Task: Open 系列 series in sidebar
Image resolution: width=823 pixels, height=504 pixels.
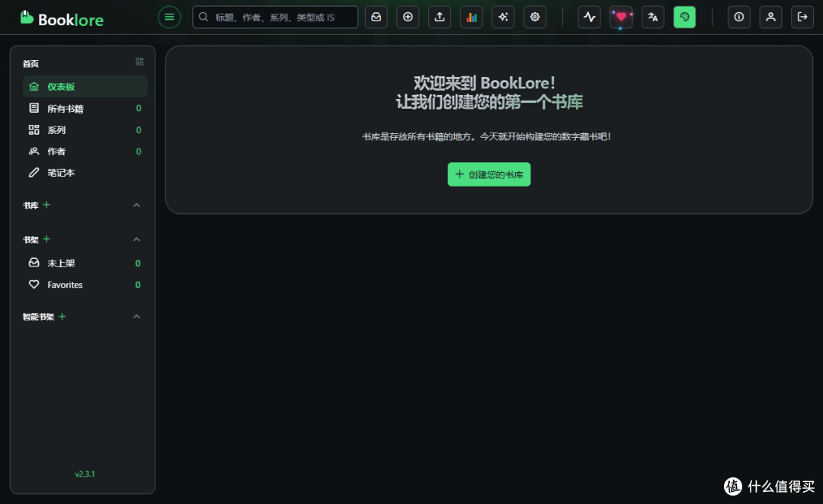Action: tap(85, 129)
